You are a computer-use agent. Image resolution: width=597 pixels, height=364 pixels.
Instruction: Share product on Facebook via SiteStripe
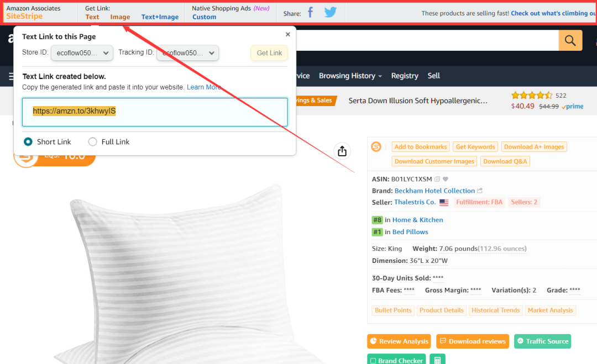coord(310,12)
